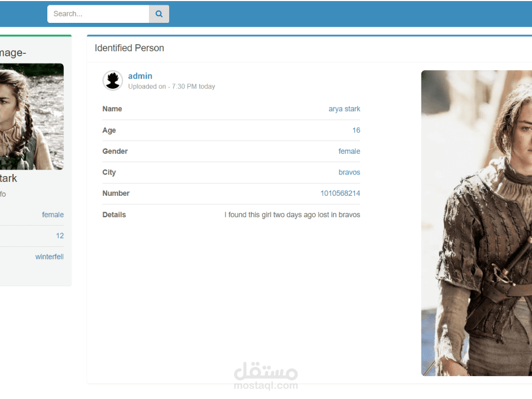The height and width of the screenshot is (399, 532).
Task: Click 'female' in the left sidebar card
Action: (53, 215)
